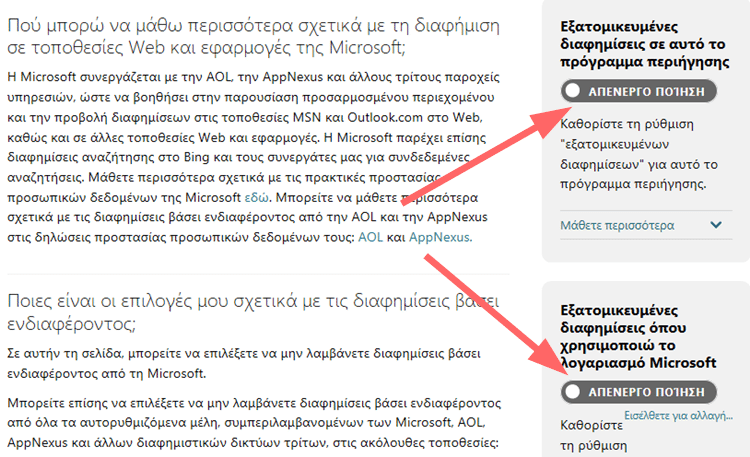Click the 'Μάθετε περισσότερα' text label
Screen dimensions: 750x457
coord(617,225)
